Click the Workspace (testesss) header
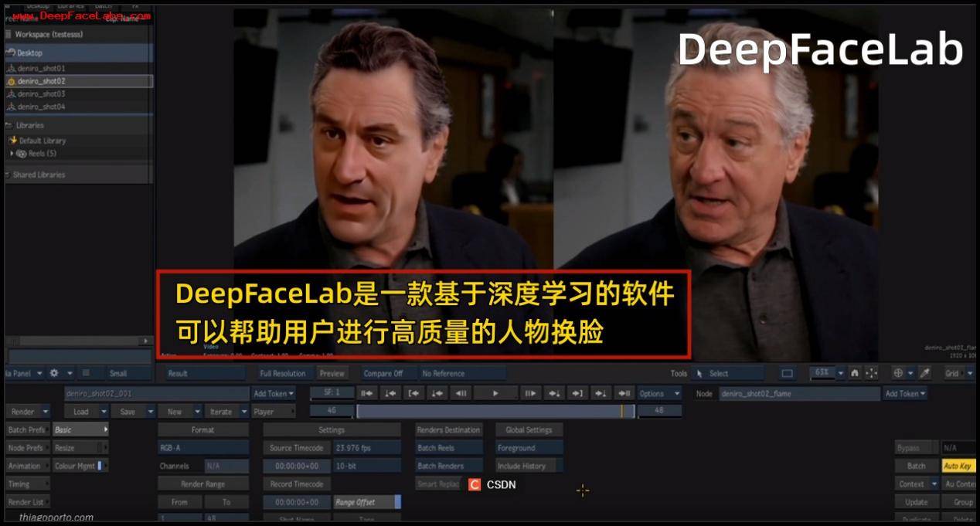This screenshot has width=980, height=526. (79, 35)
